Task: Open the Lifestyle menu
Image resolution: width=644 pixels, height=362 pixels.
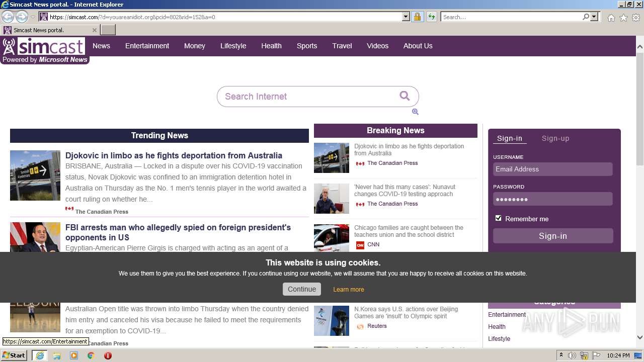Action: 233,46
